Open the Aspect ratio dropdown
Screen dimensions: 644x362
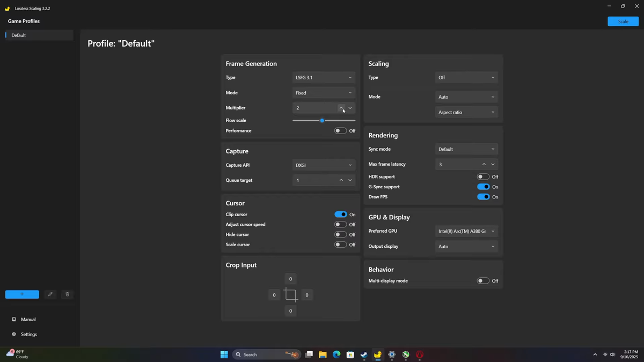tap(466, 112)
